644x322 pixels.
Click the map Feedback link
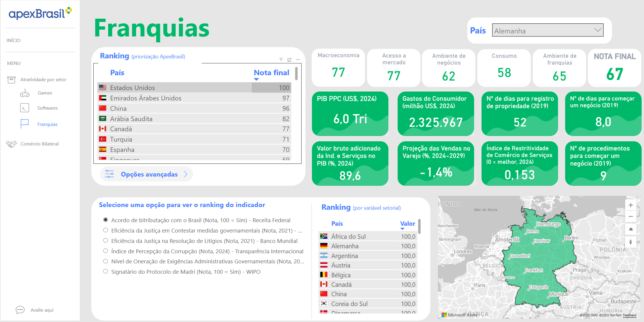click(x=629, y=315)
